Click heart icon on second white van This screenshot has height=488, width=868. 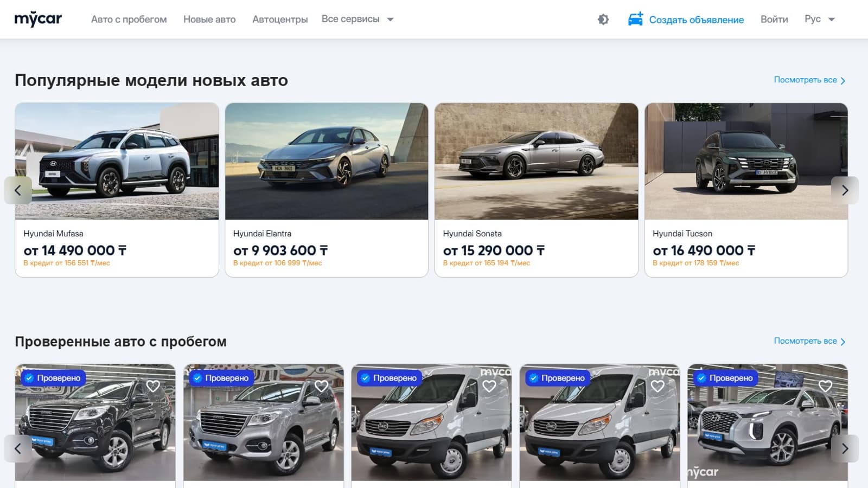(658, 386)
